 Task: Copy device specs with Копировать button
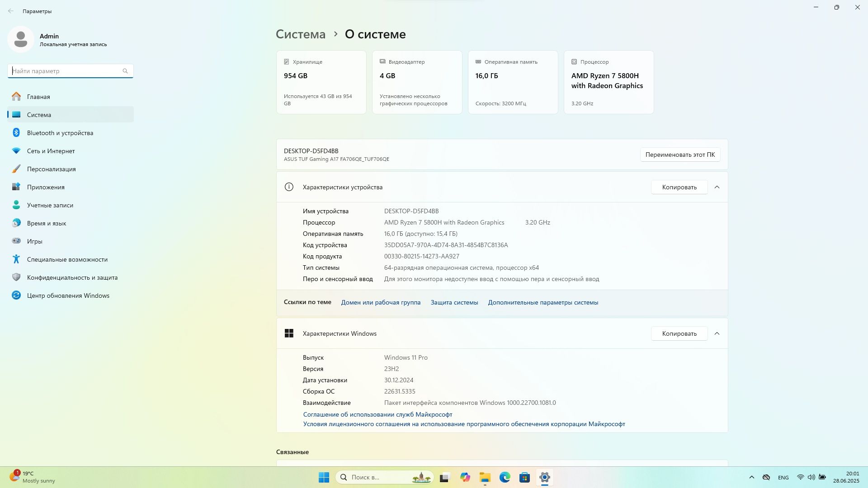(x=679, y=187)
